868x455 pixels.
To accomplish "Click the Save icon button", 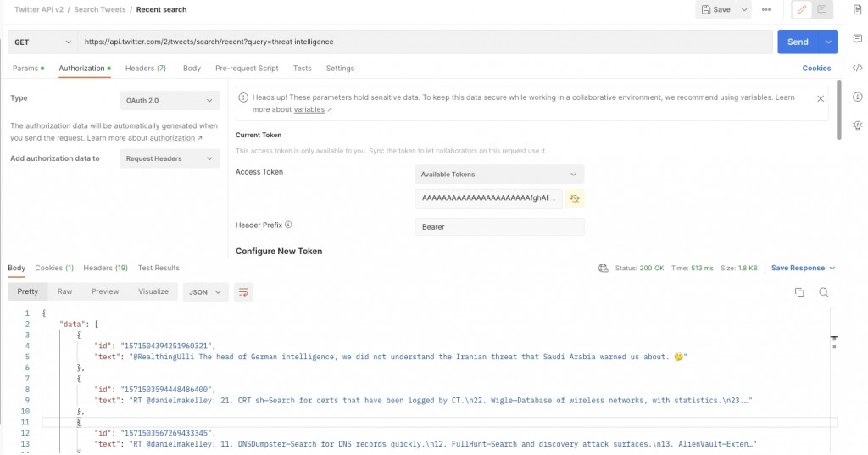I will [715, 9].
